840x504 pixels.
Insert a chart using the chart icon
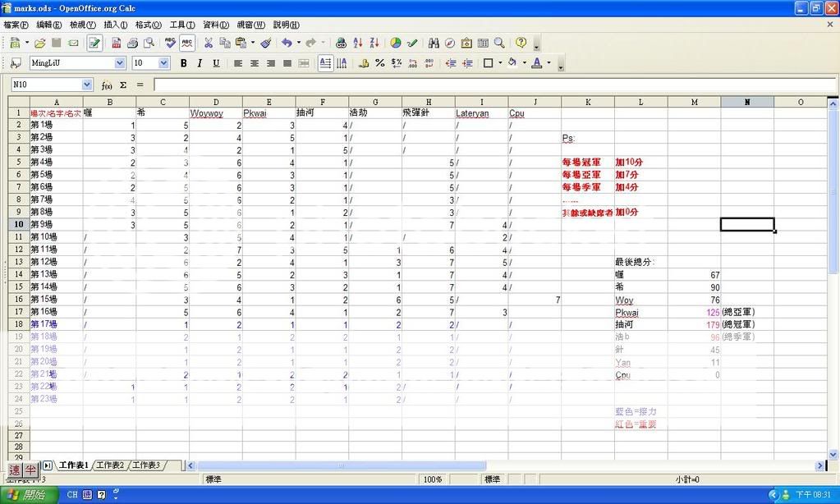[x=396, y=43]
